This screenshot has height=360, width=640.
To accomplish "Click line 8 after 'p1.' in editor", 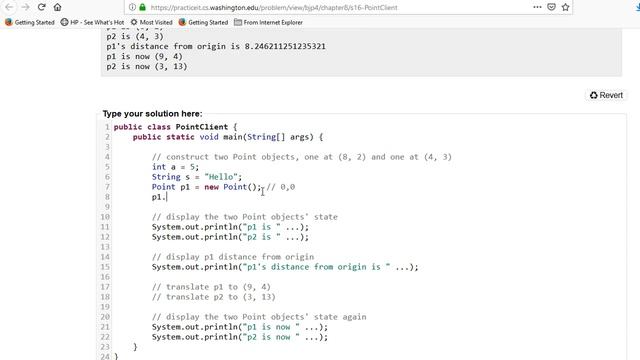I will click(x=167, y=197).
